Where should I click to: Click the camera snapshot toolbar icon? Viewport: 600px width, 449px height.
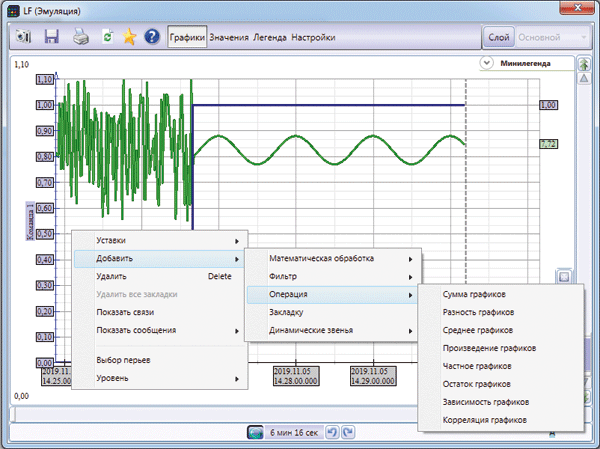(23, 37)
